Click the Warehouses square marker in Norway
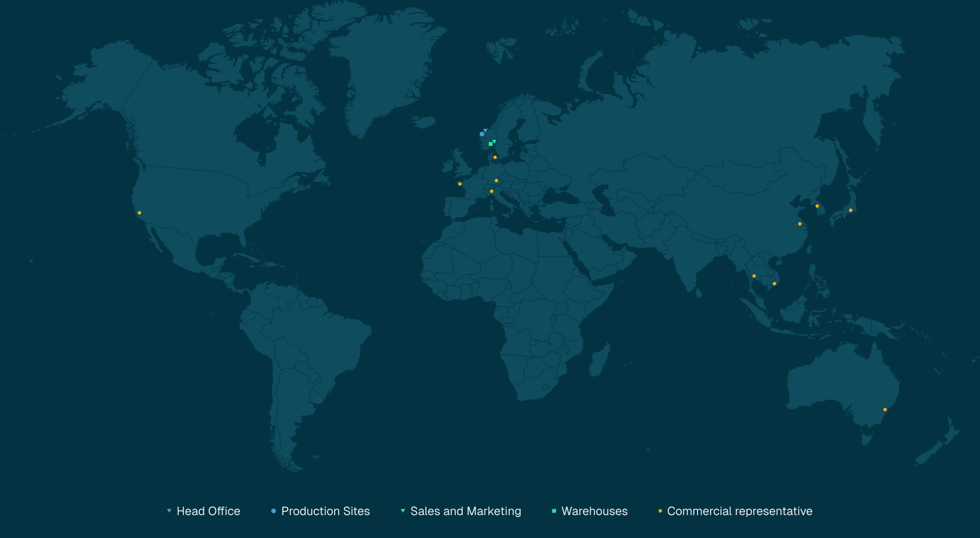 coord(491,144)
